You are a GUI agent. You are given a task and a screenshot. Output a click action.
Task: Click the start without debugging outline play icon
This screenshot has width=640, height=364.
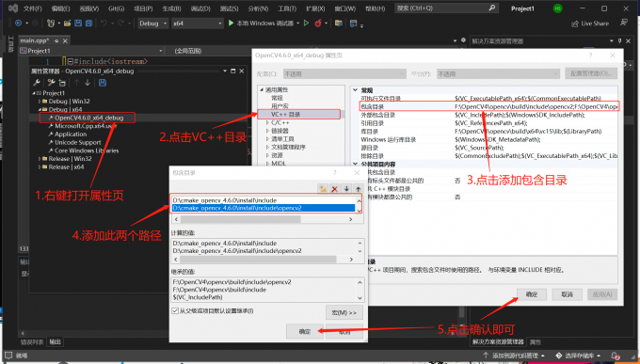(306, 24)
